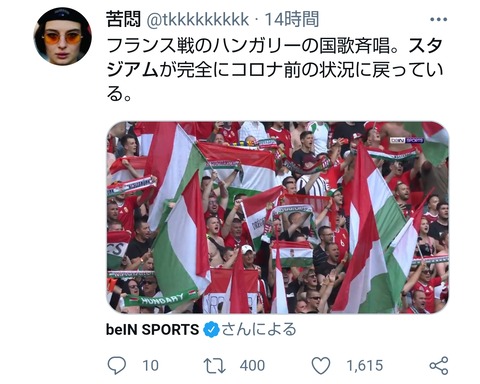View the 10 replies count
This screenshot has width=480, height=384.
click(x=151, y=366)
